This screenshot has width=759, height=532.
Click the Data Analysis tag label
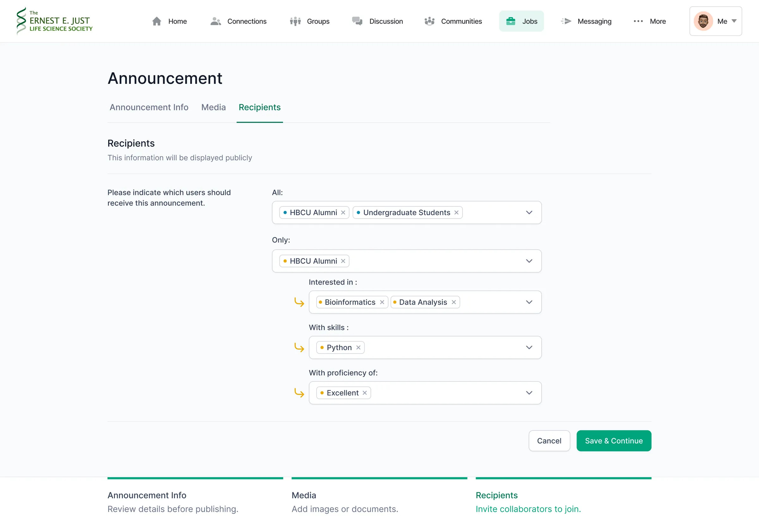tap(423, 302)
